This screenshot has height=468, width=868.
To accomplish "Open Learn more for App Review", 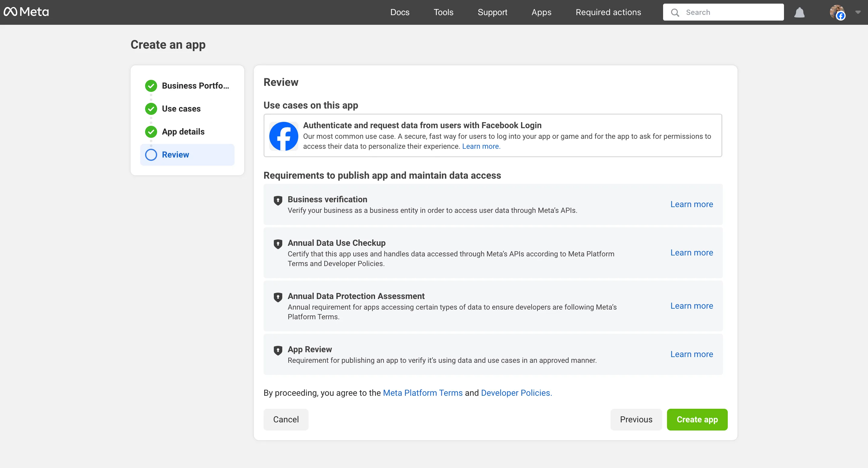I will coord(691,354).
